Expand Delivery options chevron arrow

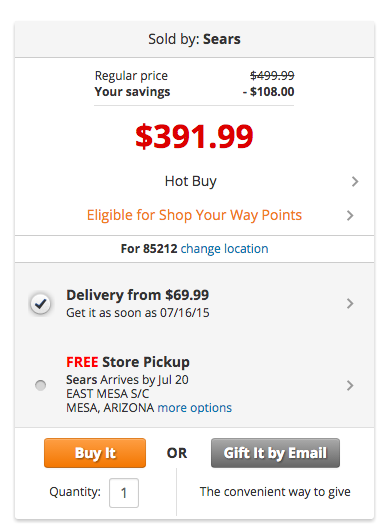[x=350, y=303]
